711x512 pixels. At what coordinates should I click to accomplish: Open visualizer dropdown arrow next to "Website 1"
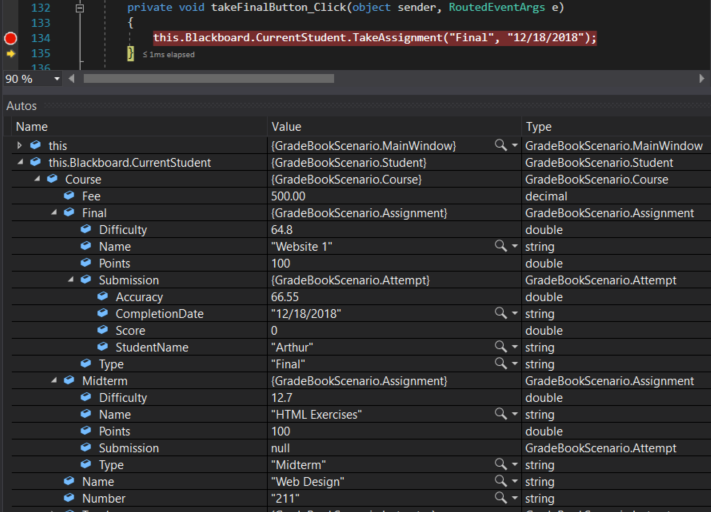515,246
